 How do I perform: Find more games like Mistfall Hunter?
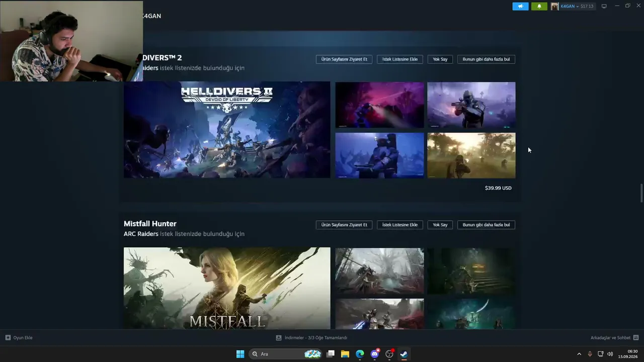coord(486,225)
